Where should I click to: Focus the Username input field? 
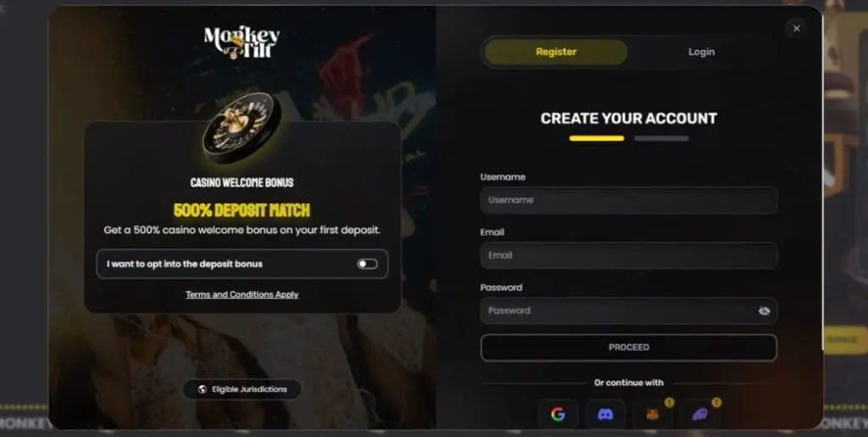pyautogui.click(x=629, y=200)
